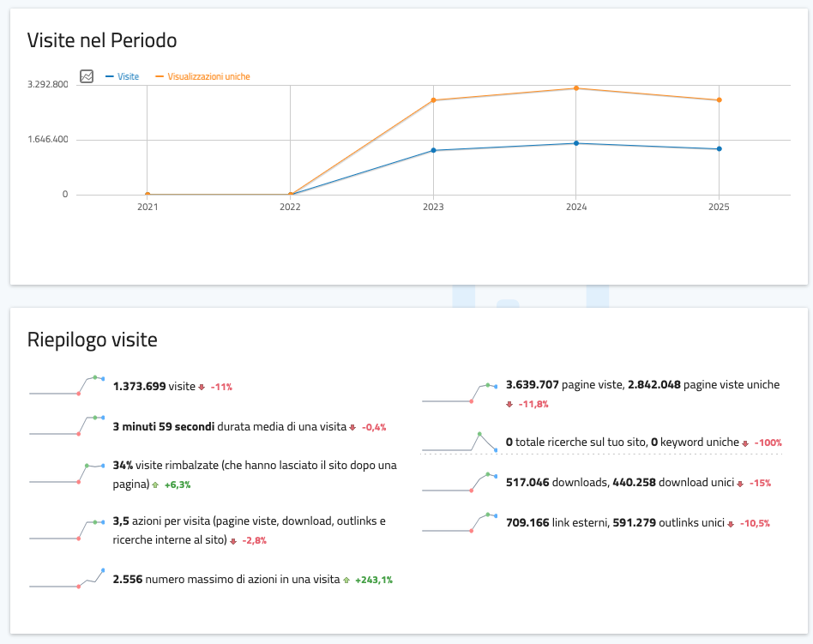Select the azioni per visita sparkline
The width and height of the screenshot is (813, 644).
(x=67, y=530)
